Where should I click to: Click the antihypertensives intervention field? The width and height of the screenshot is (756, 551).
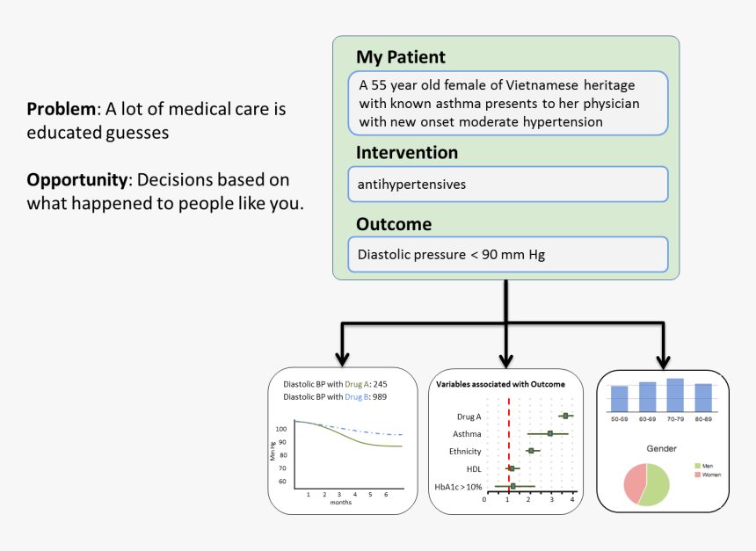pos(509,185)
